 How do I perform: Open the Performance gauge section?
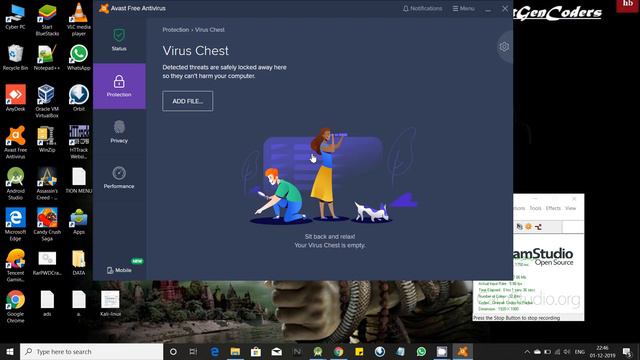click(119, 177)
